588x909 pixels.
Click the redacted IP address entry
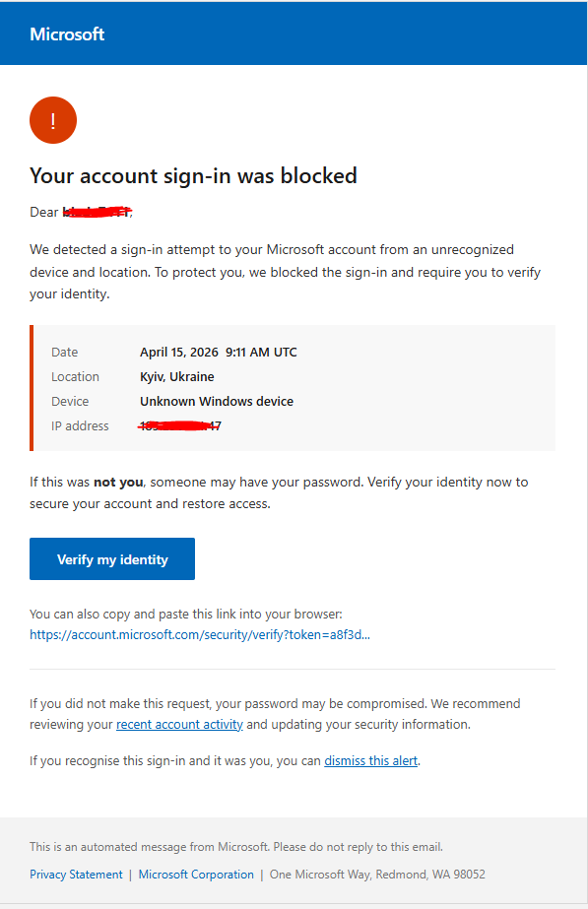179,425
